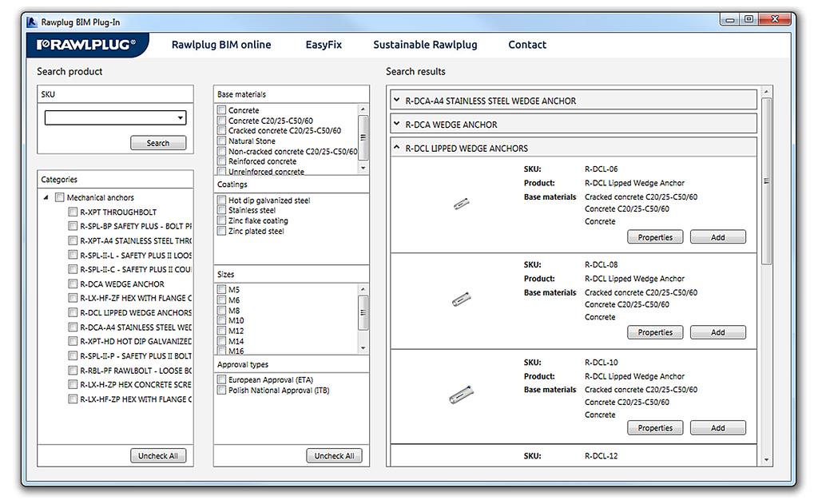Image resolution: width=818 pixels, height=504 pixels.
Task: Check R-SPL-II-L SAFETY PLUS II category
Action: 73,255
